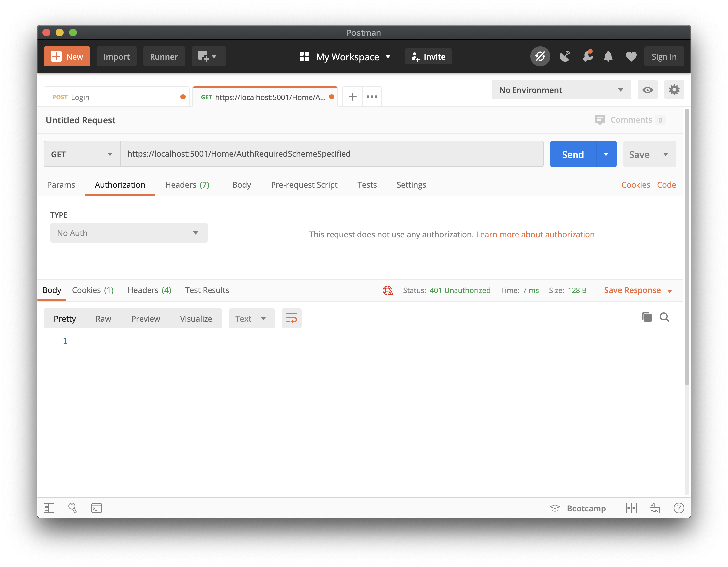Open the POST Login request tab

coord(113,97)
